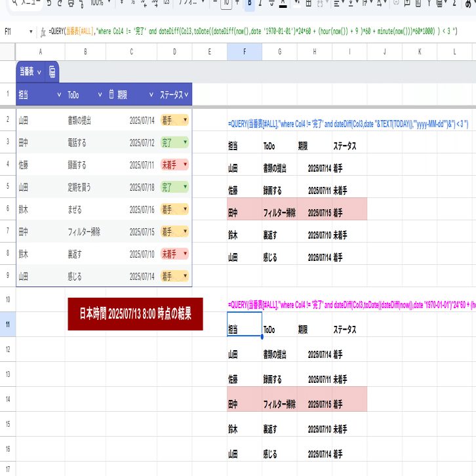
Task: Click the menu search box in the toolbar
Action: tap(26, 4)
